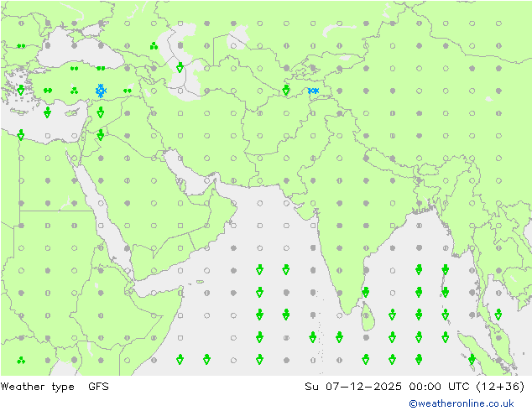Image resolution: width=532 pixels, height=411 pixels.
Task: Click the green shower symbol on Sumatra
Action: coord(472,359)
